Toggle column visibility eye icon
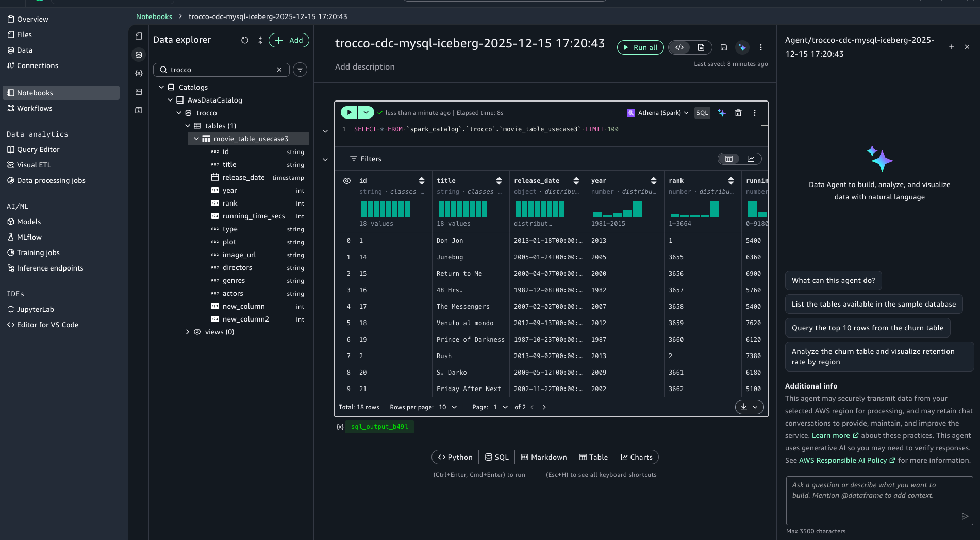 (x=347, y=181)
